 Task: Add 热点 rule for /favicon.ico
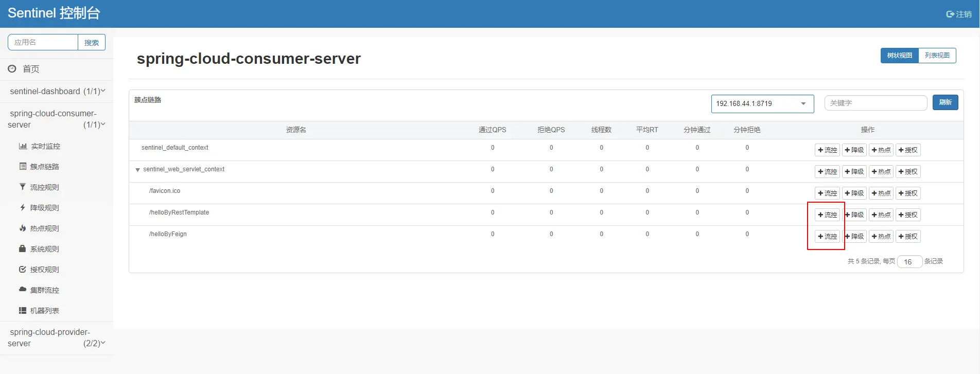(881, 193)
